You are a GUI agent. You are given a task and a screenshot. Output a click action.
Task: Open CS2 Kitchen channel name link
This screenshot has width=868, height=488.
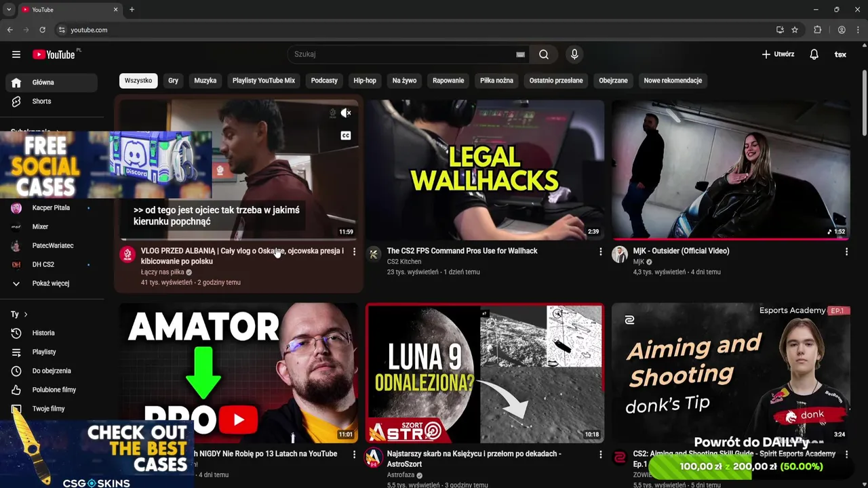[x=404, y=262]
